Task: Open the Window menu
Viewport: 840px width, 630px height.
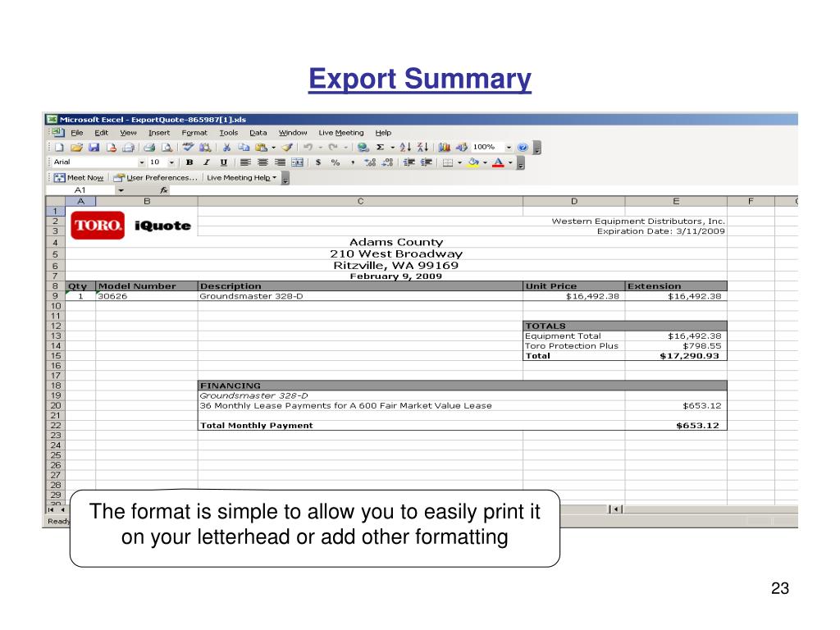Action: click(293, 133)
